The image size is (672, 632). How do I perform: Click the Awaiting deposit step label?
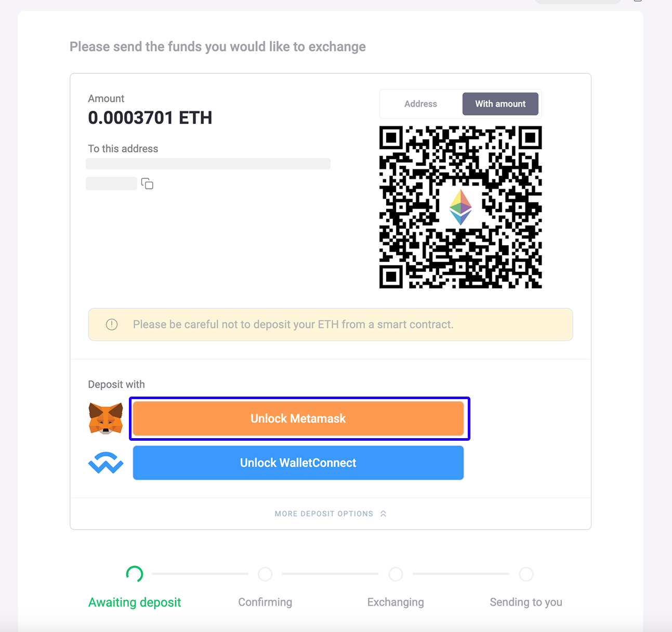135,602
